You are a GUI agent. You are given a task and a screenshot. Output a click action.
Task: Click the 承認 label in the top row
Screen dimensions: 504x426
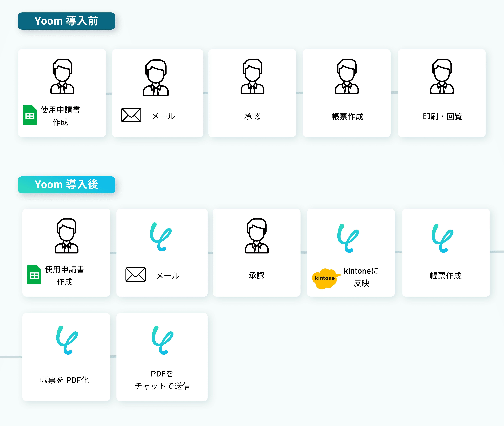[252, 116]
